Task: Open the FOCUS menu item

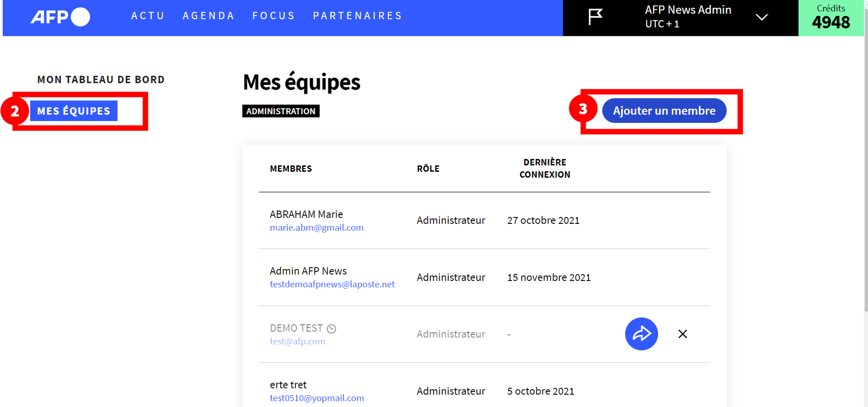Action: pyautogui.click(x=274, y=16)
